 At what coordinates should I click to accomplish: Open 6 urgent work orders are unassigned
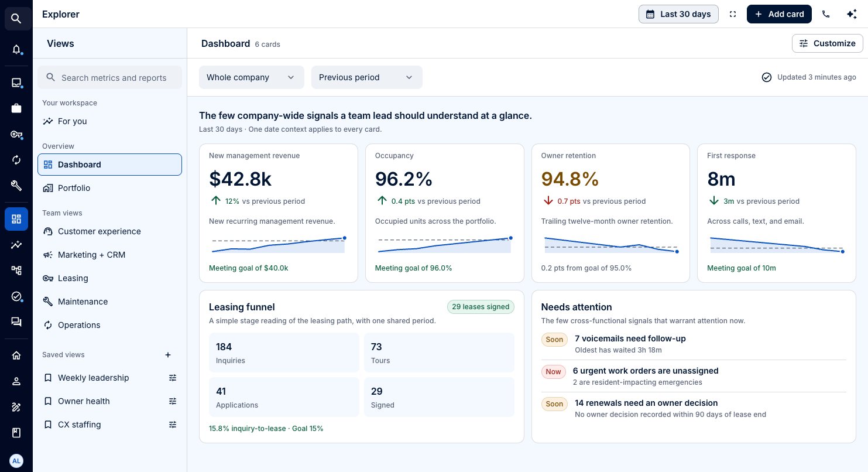[694, 376]
